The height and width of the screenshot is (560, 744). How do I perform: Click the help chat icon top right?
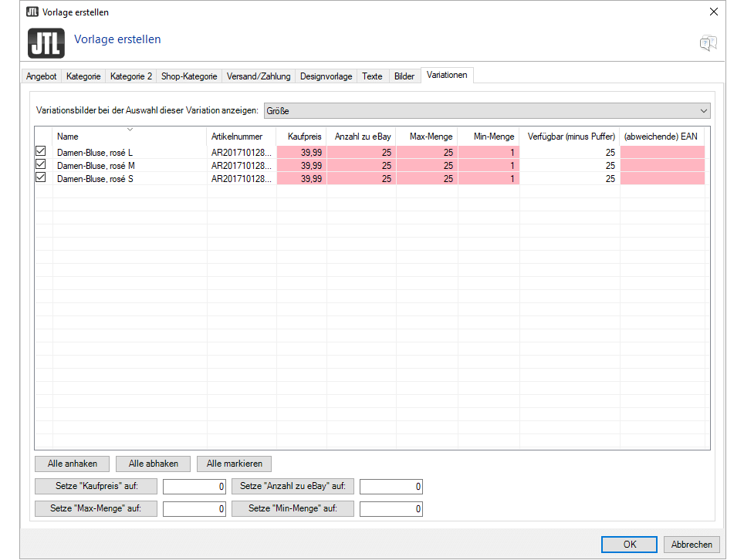708,43
